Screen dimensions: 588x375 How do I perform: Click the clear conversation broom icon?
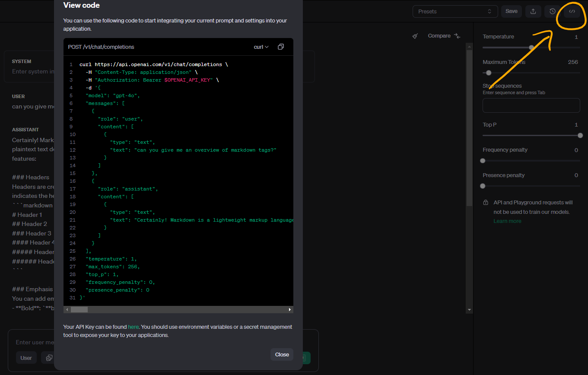(415, 36)
